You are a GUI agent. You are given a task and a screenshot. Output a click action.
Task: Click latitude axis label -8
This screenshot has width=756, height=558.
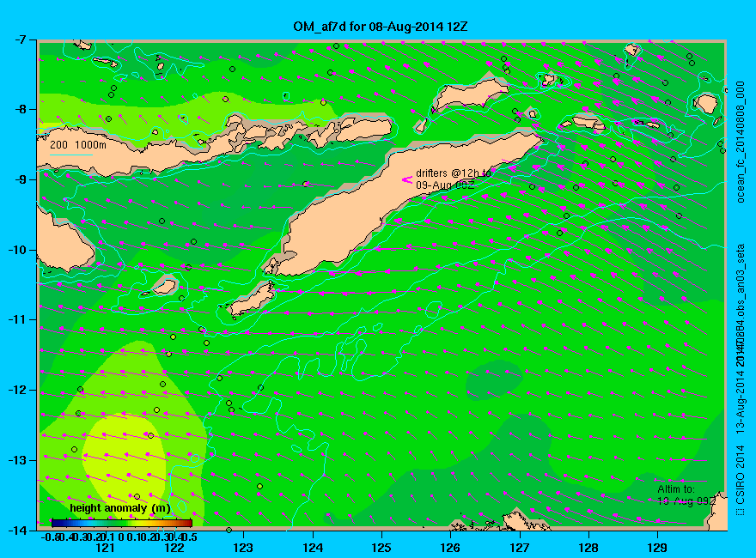click(x=19, y=109)
